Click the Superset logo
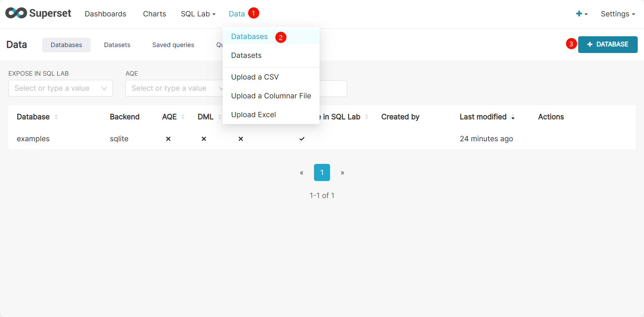This screenshot has width=644, height=317. (x=38, y=13)
